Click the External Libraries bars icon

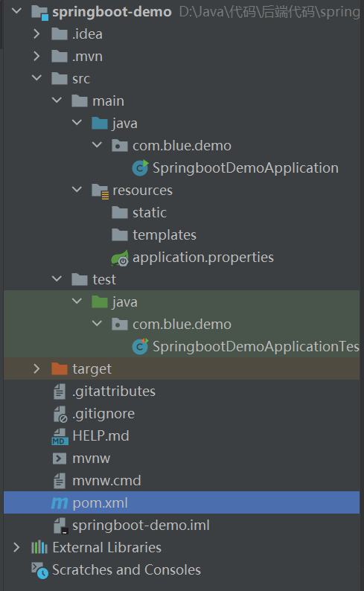click(x=39, y=547)
